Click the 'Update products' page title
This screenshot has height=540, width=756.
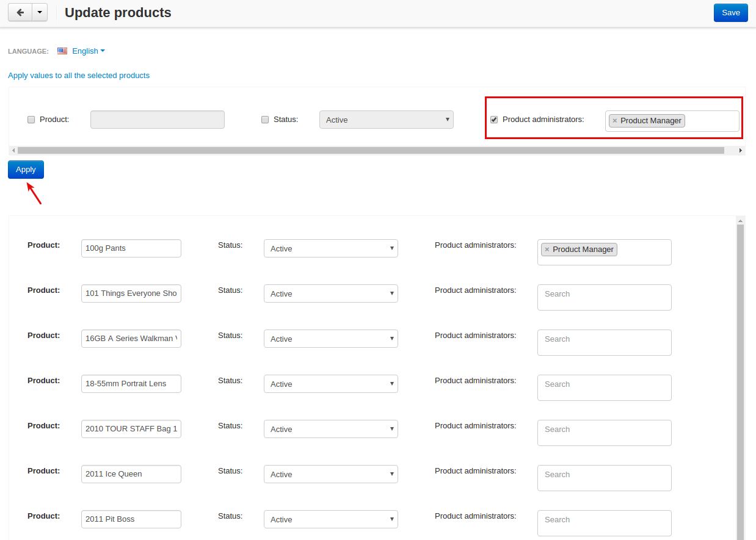pyautogui.click(x=118, y=13)
